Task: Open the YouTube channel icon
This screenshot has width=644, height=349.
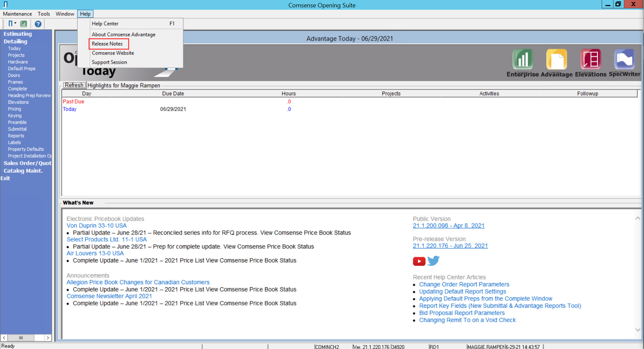Action: click(x=419, y=261)
